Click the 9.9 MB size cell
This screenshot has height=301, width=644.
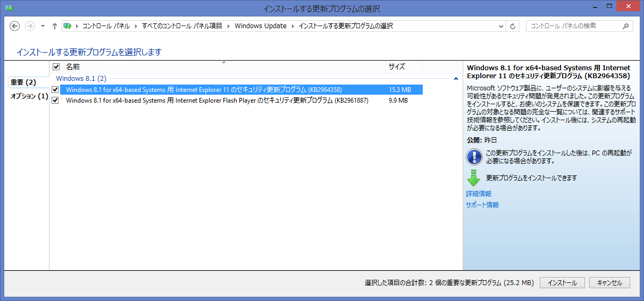[x=398, y=100]
